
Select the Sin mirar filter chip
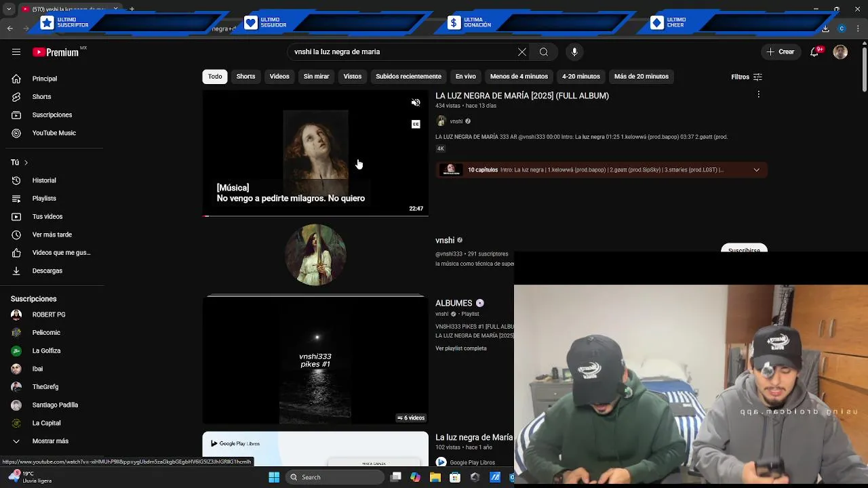[x=316, y=77]
